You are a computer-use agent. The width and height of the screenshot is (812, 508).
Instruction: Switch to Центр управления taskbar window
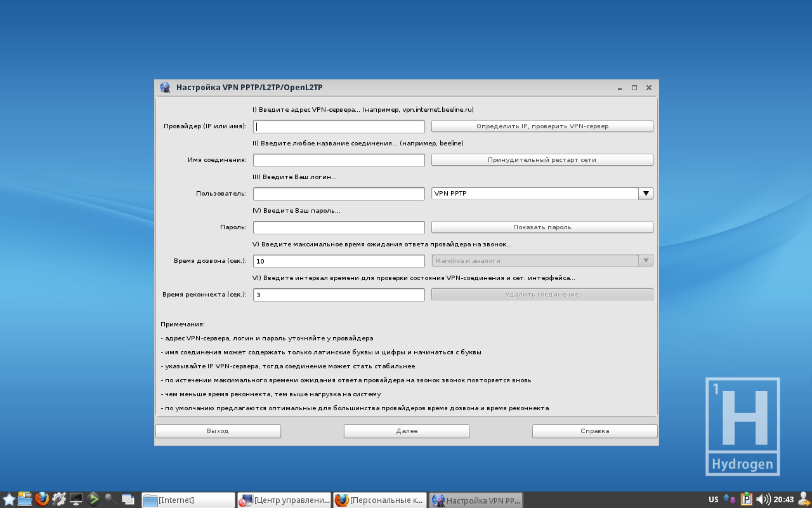pos(284,500)
